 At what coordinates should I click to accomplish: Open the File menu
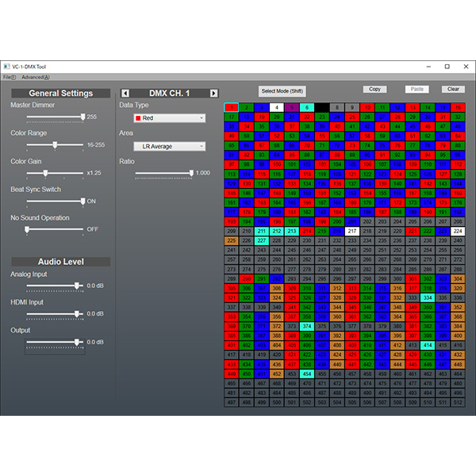click(9, 77)
